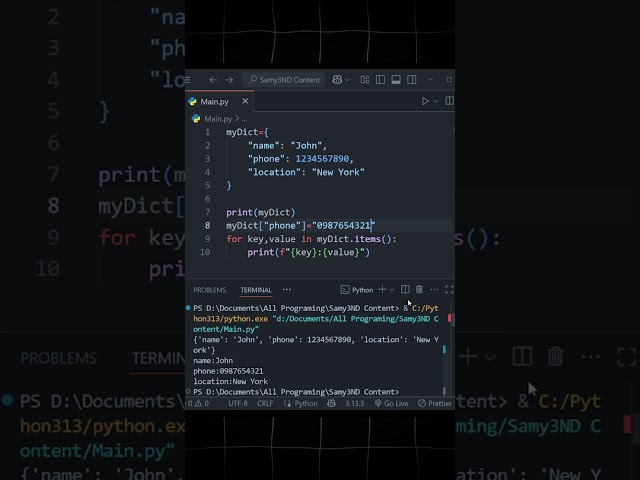Image resolution: width=640 pixels, height=480 pixels.
Task: Select Python interpreter version 3.13.3
Action: [354, 403]
